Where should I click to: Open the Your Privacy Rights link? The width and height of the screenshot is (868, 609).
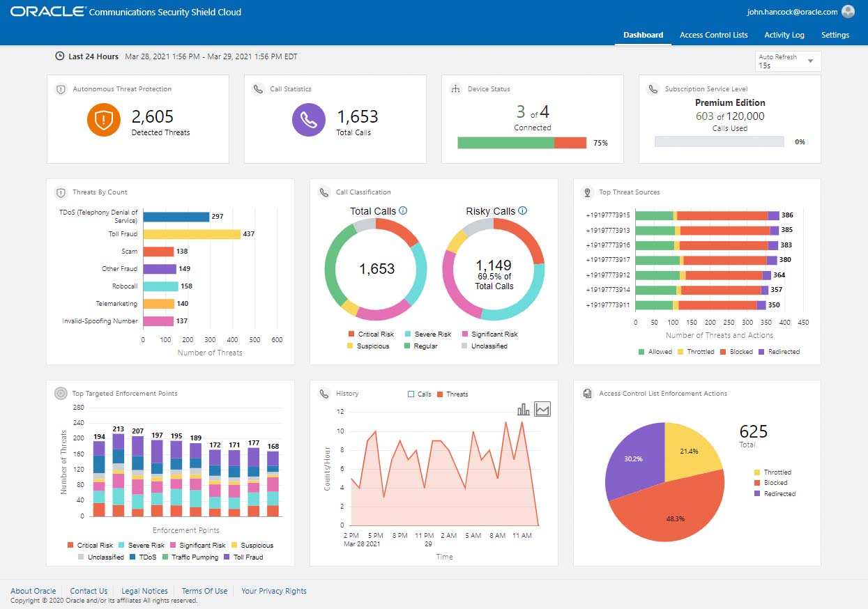point(273,590)
